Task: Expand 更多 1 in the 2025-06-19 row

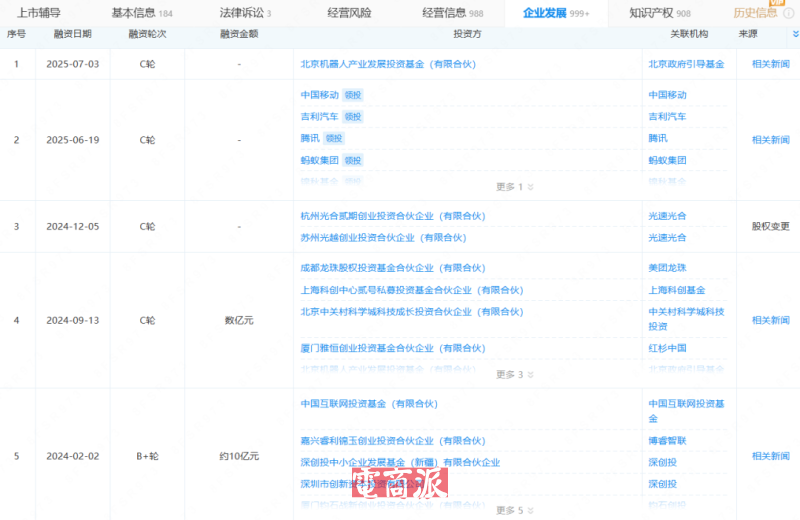Action: pyautogui.click(x=515, y=187)
